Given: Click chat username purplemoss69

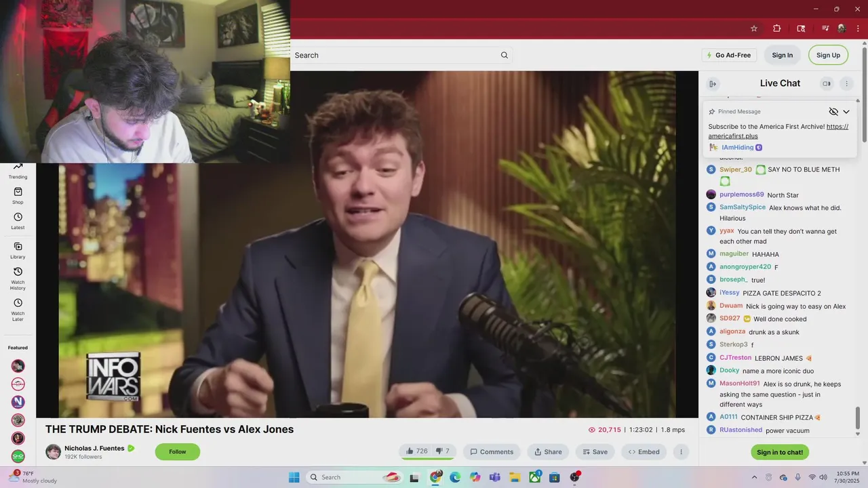Looking at the screenshot, I should coord(741,195).
